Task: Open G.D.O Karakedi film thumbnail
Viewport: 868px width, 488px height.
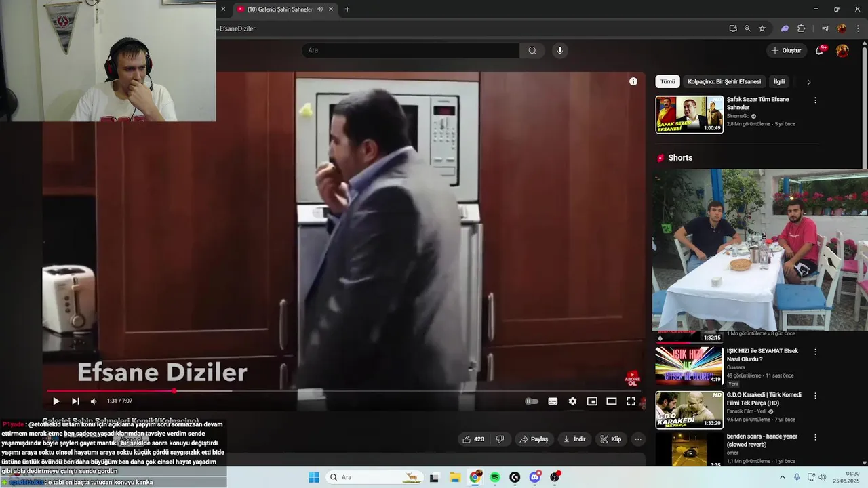Action: pyautogui.click(x=689, y=410)
